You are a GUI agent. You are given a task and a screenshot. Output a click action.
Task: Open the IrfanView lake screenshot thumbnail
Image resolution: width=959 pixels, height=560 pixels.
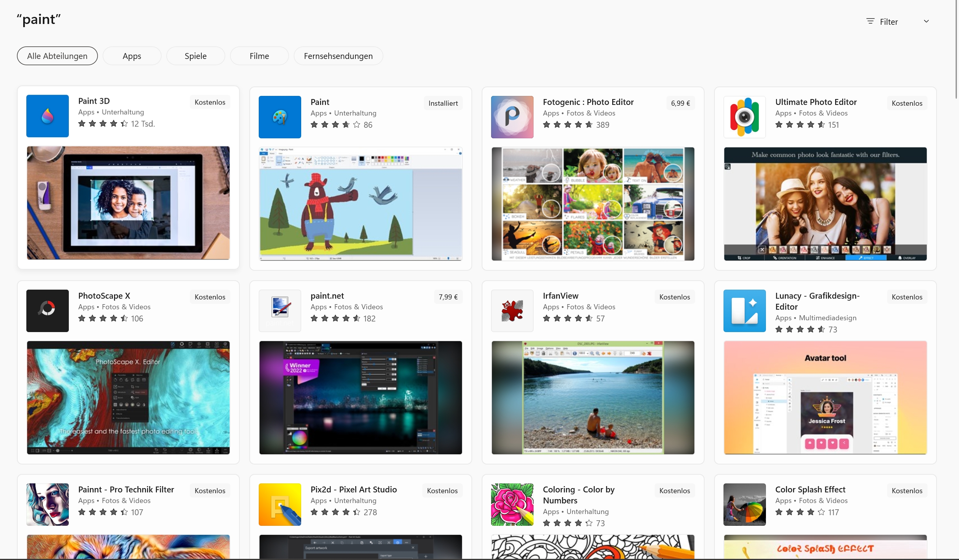pyautogui.click(x=593, y=397)
